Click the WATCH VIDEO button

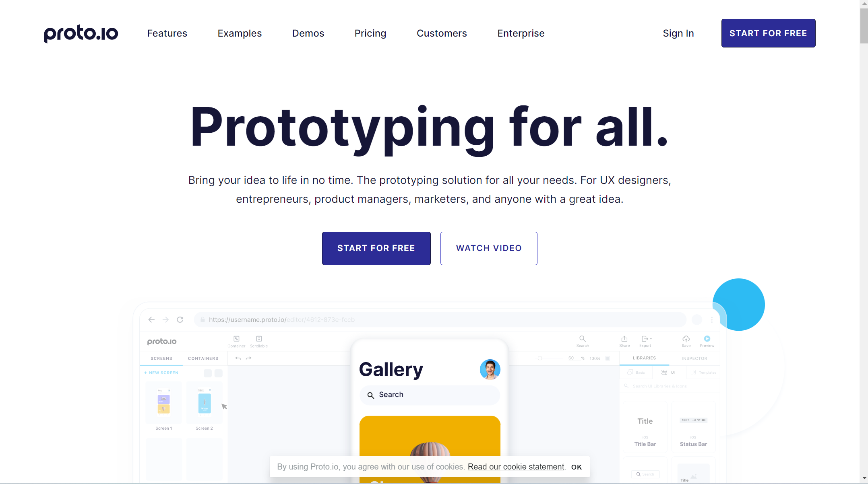(488, 248)
